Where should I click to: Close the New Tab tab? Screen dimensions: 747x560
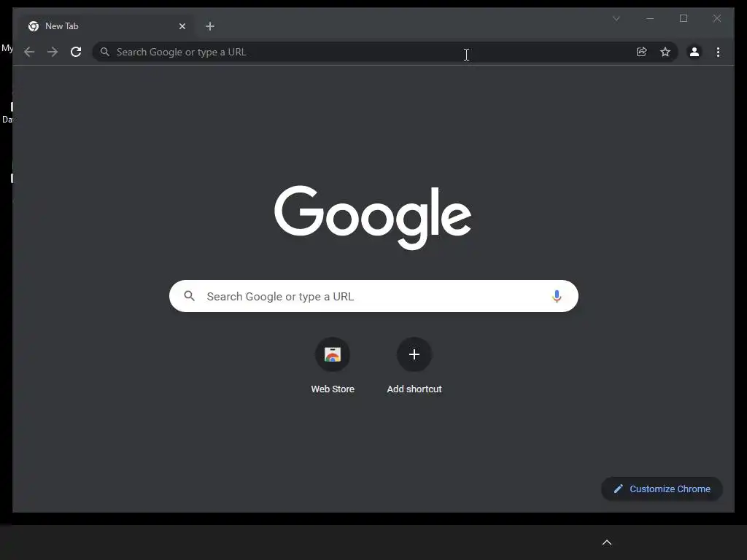(182, 26)
